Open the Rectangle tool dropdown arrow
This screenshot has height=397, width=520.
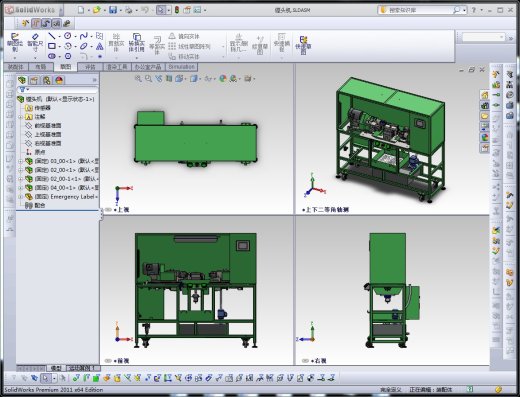pyautogui.click(x=59, y=46)
